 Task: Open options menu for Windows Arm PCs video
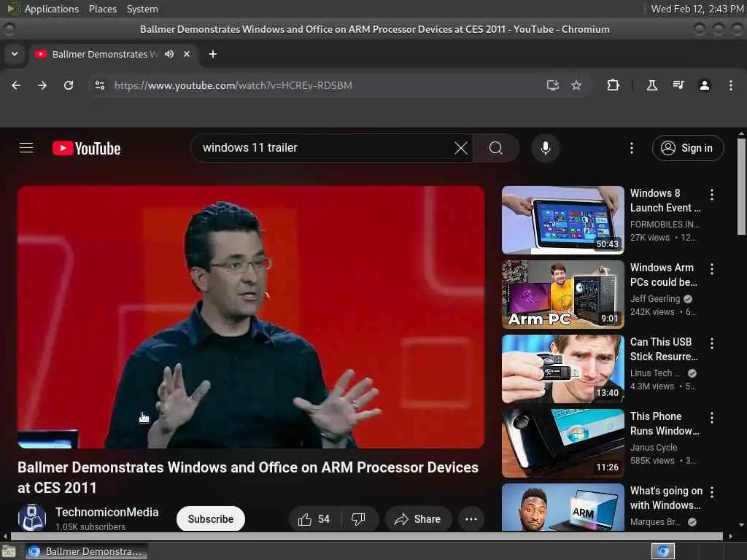(712, 269)
